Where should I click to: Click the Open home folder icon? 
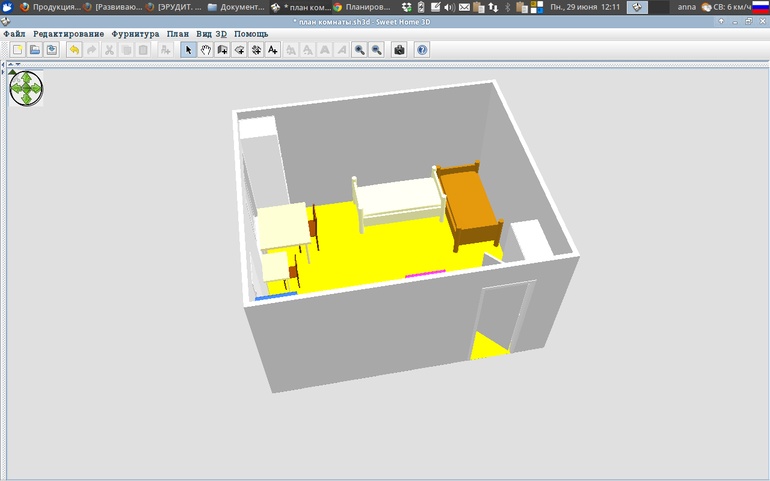(34, 50)
